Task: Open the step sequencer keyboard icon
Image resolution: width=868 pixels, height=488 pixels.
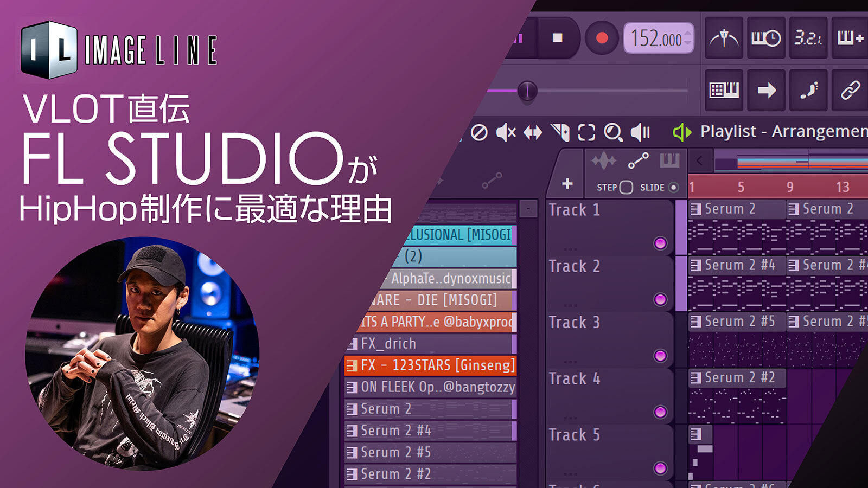Action: (724, 90)
